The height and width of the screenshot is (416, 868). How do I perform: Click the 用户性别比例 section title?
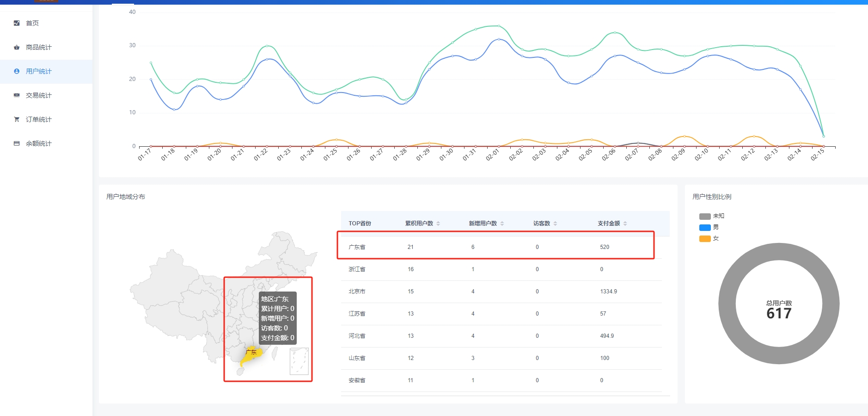coord(712,197)
